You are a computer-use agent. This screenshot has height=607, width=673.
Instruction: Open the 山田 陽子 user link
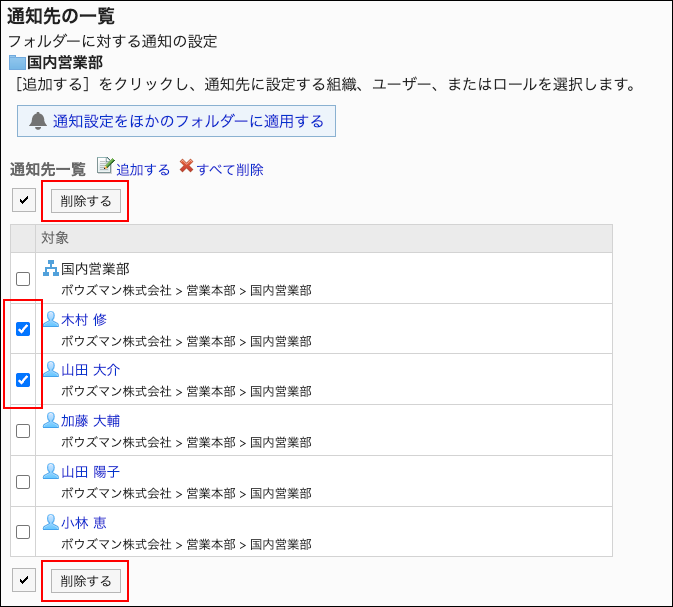90,472
